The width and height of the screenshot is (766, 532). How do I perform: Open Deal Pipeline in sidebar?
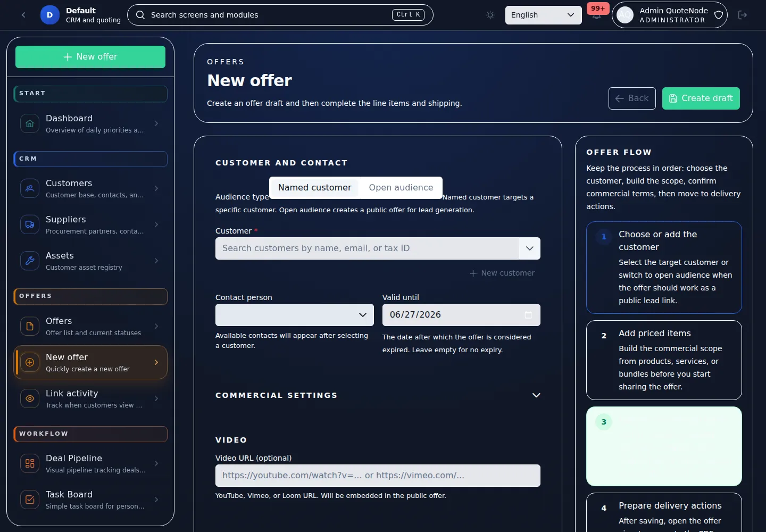(x=90, y=463)
